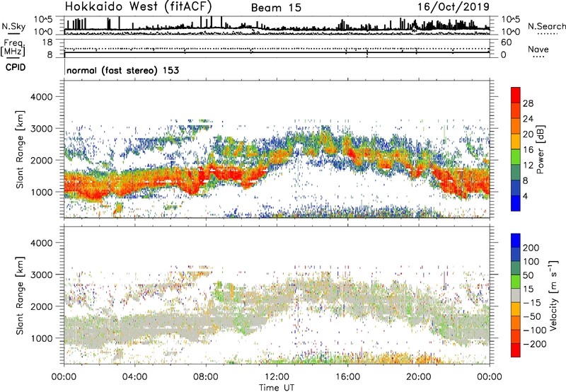Click the 'Hokkaido West (fitACF)' title text

[x=138, y=6]
